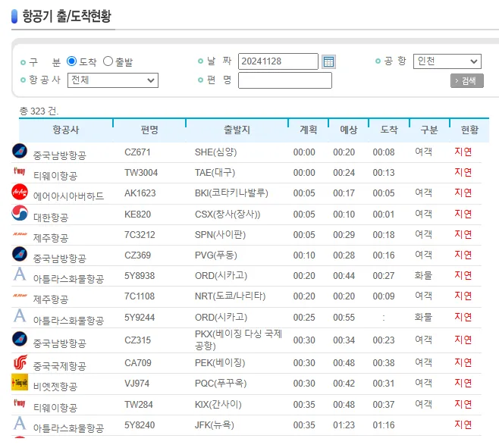Open the calendar date picker icon
This screenshot has width=499, height=448.
click(328, 61)
